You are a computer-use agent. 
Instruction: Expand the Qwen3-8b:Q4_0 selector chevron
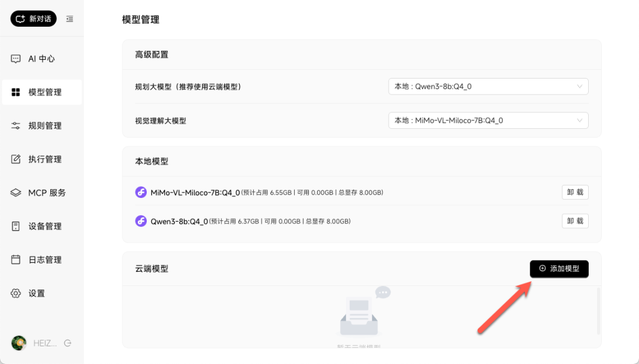[579, 86]
